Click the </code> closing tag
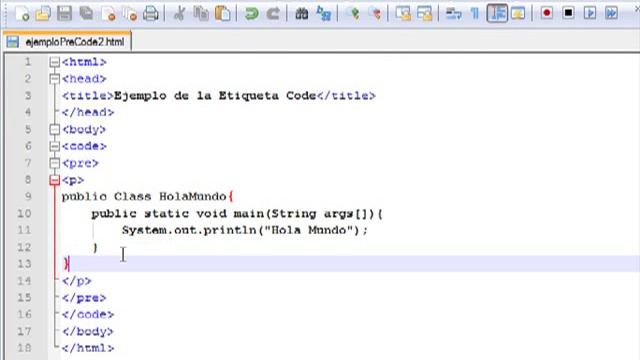Viewport: 640px width, 360px height. [88, 315]
